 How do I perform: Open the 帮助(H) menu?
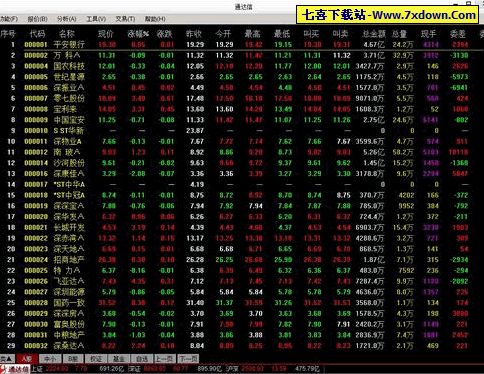click(x=155, y=19)
